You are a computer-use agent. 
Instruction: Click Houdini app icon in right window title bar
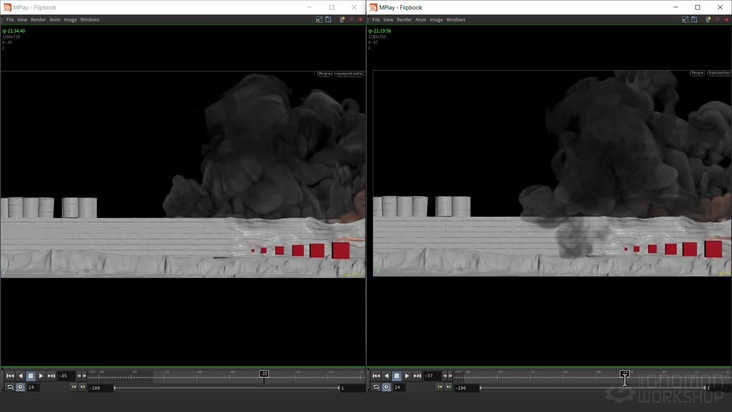click(373, 7)
